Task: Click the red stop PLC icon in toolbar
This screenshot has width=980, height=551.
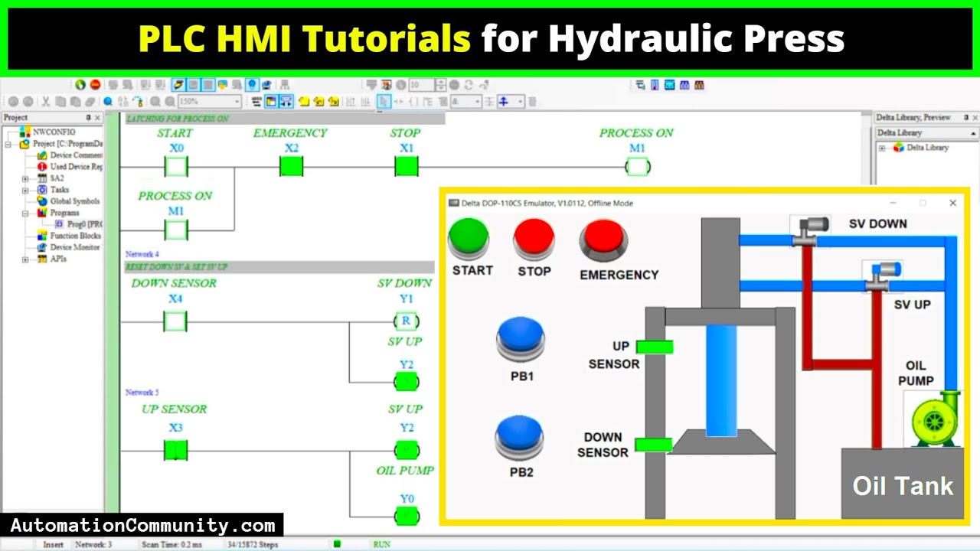Action: [x=95, y=85]
